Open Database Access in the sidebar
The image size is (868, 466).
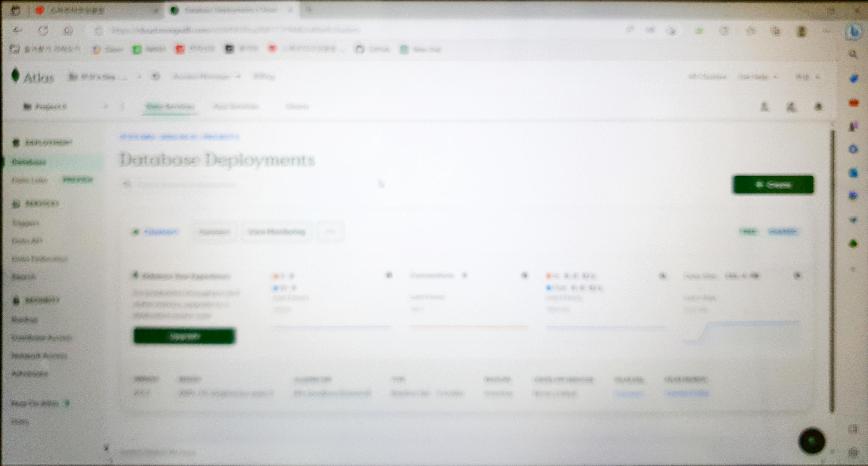[42, 338]
